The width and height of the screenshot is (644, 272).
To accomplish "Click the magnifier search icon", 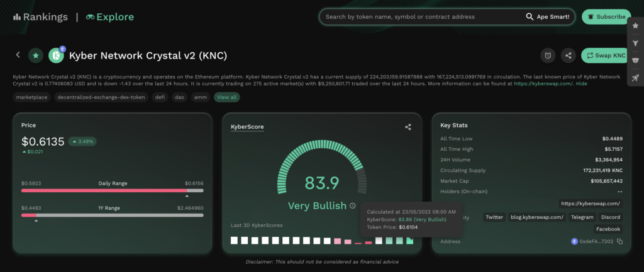I will point(530,17).
